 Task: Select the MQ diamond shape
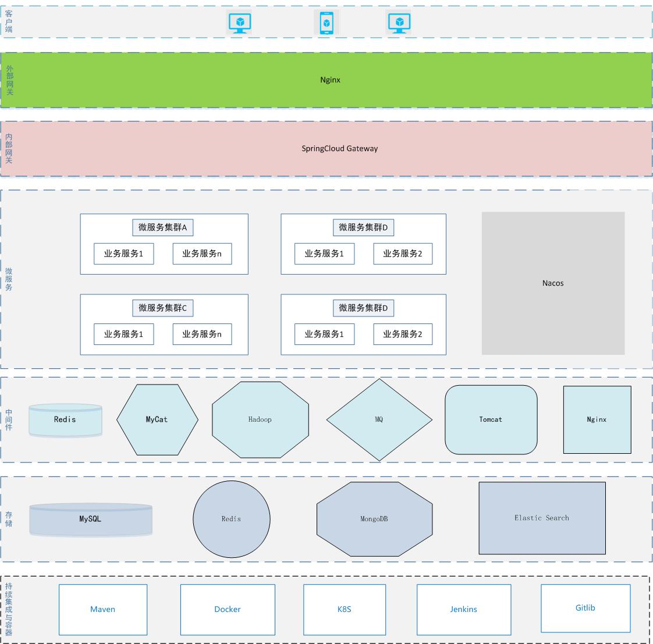[379, 419]
